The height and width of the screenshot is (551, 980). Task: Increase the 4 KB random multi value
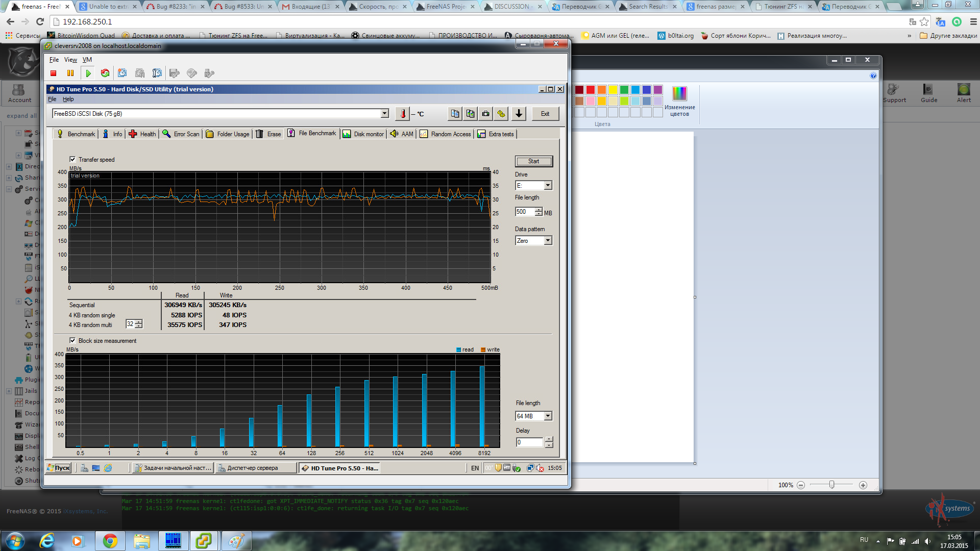click(139, 322)
